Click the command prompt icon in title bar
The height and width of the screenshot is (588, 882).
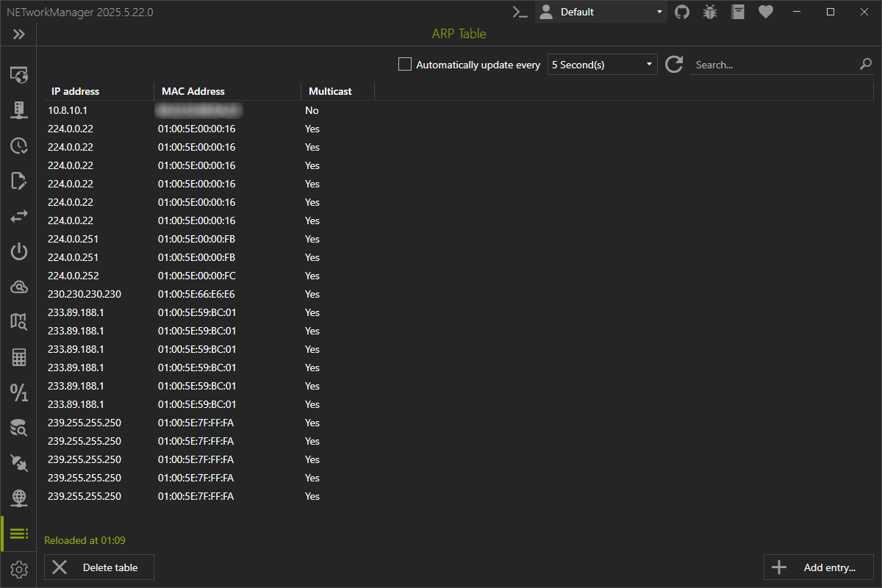point(520,12)
